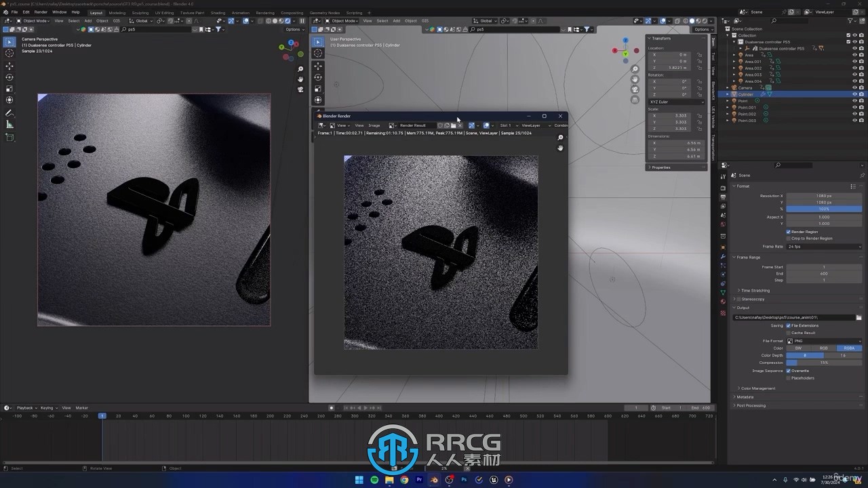Adjust the Compression 15% slider
This screenshot has width=868, height=488.
click(824, 363)
